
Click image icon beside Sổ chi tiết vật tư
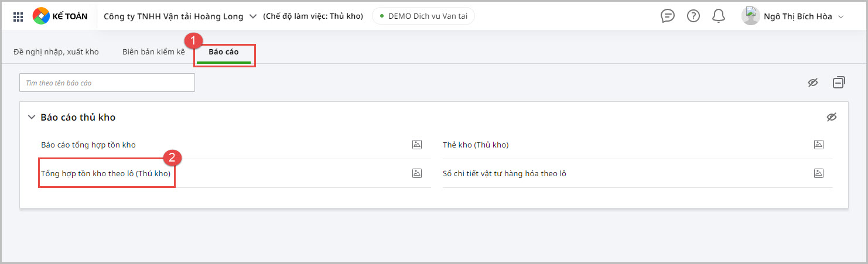(819, 173)
